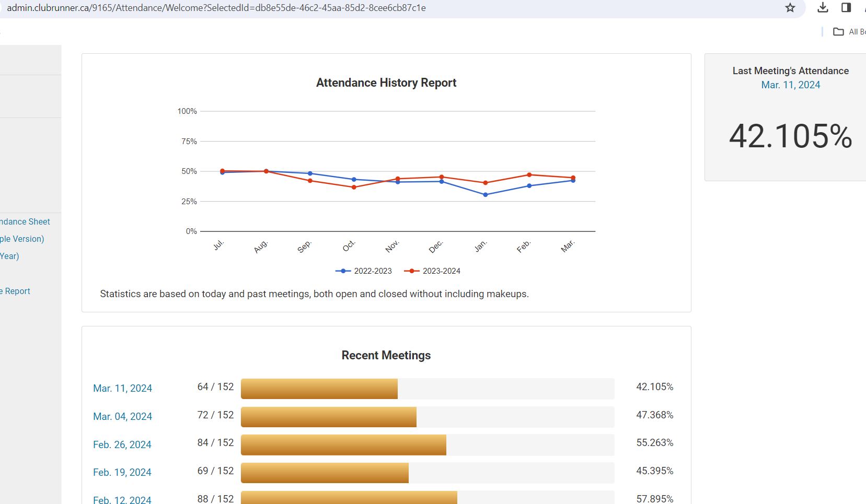
Task: Select the 2022-2023 March data point
Action: click(573, 181)
